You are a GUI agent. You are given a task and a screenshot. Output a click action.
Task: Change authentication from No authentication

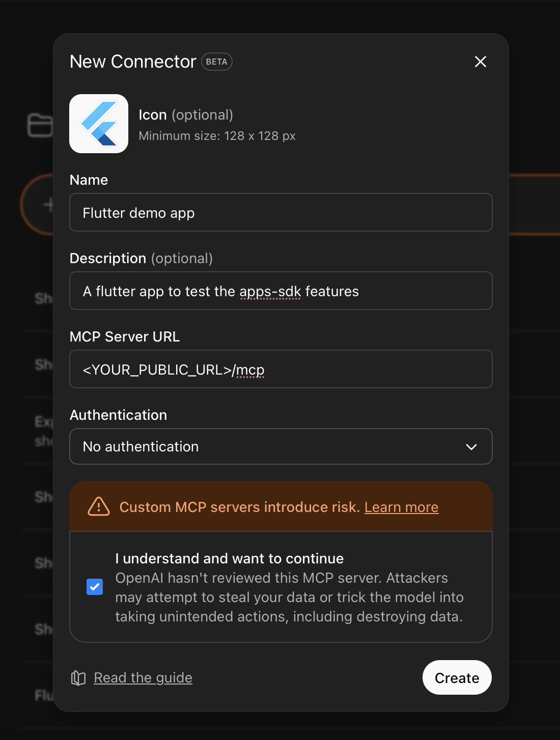281,446
